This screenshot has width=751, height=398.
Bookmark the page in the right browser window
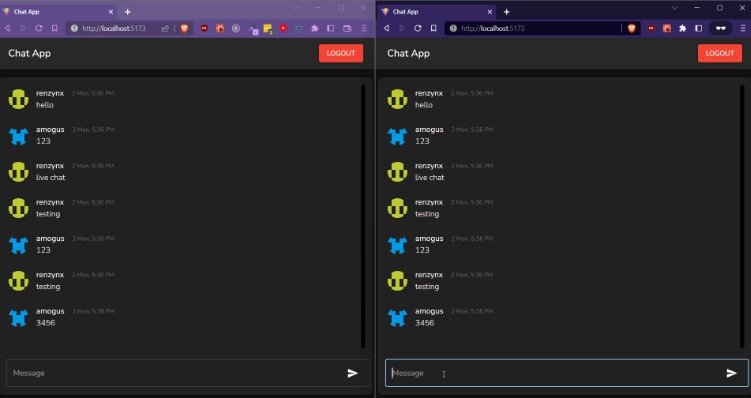(x=433, y=28)
